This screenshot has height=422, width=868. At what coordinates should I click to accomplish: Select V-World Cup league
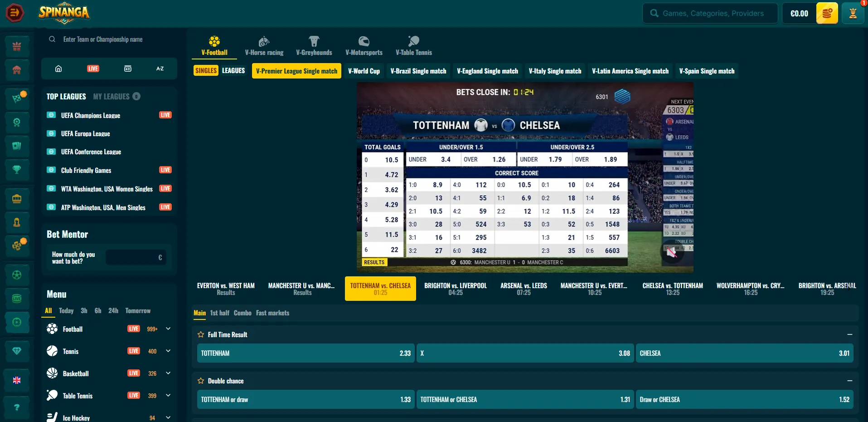(364, 71)
